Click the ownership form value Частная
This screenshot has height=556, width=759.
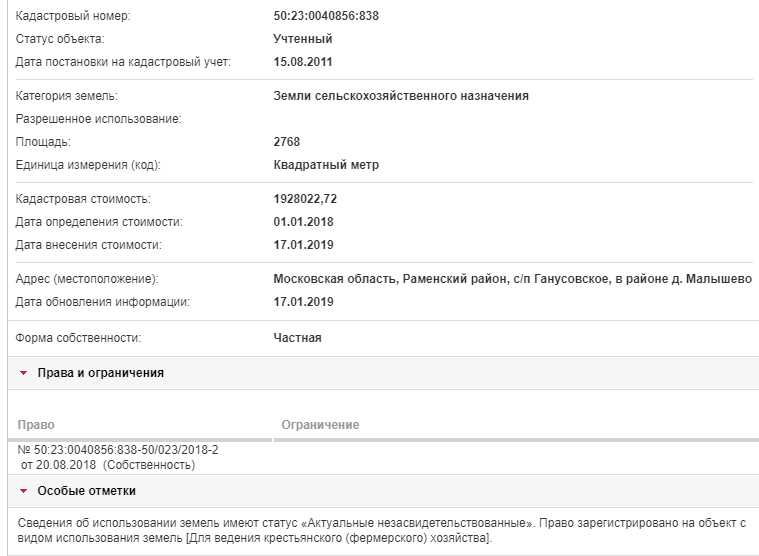pos(297,338)
